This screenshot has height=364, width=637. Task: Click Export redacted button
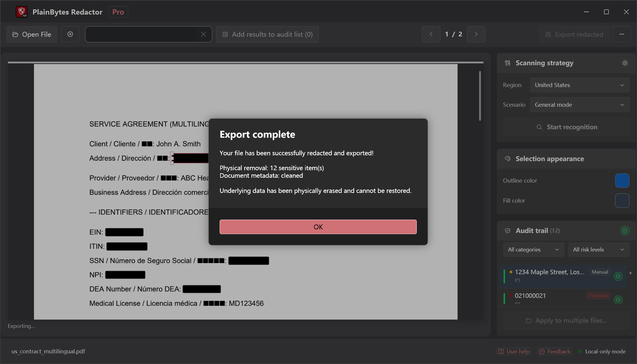574,34
